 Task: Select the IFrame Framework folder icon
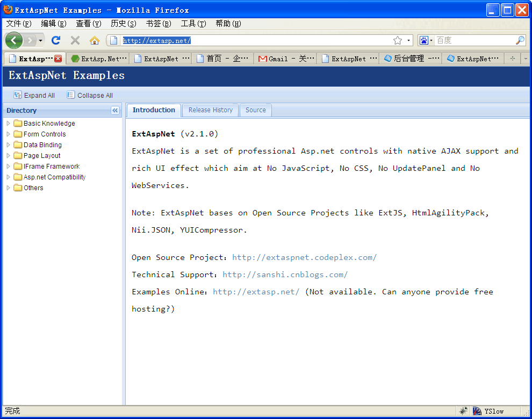[x=18, y=166]
